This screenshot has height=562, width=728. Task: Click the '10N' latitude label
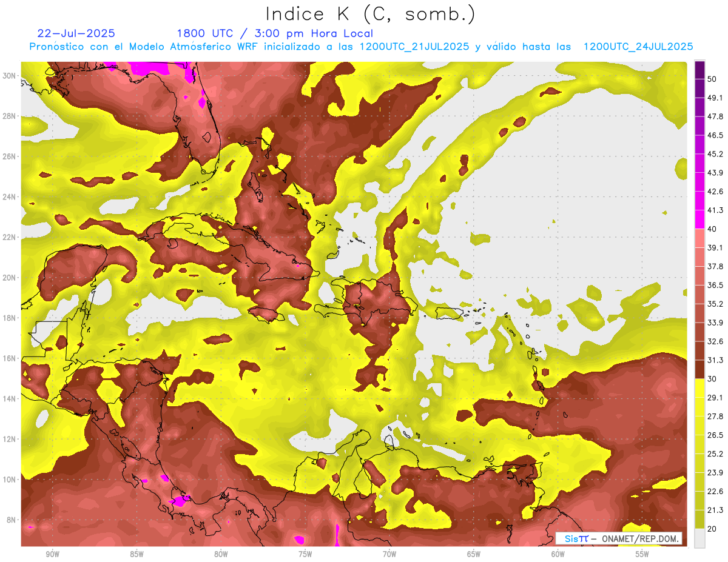pyautogui.click(x=10, y=480)
